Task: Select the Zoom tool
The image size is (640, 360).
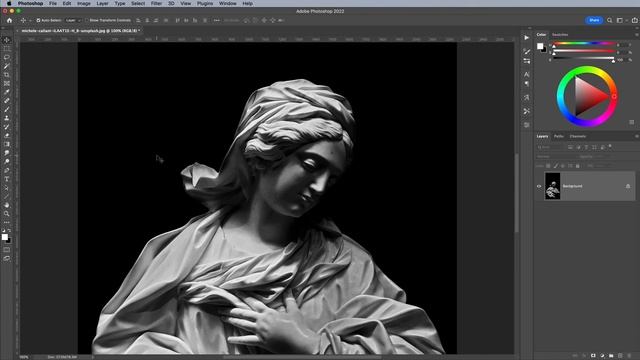Action: (x=7, y=213)
